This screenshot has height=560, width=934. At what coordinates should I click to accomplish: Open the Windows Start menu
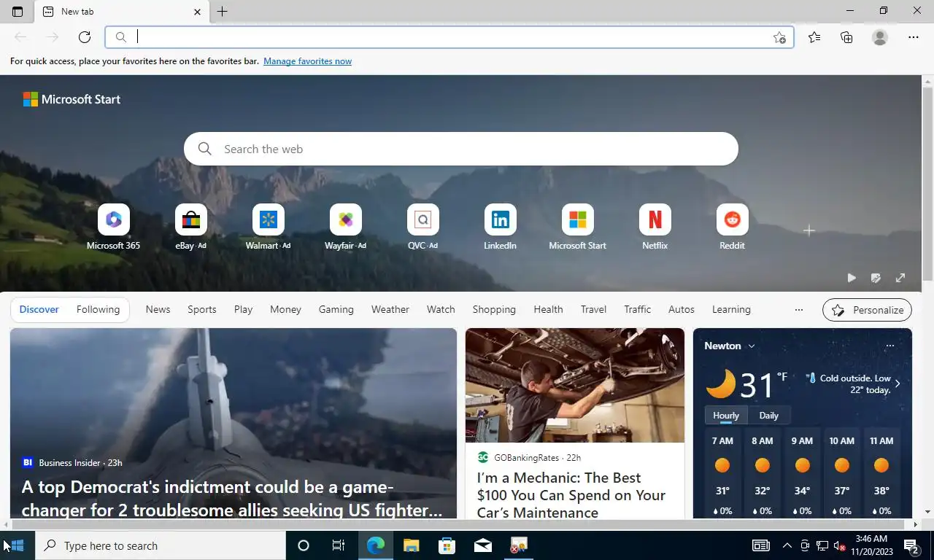tap(18, 545)
